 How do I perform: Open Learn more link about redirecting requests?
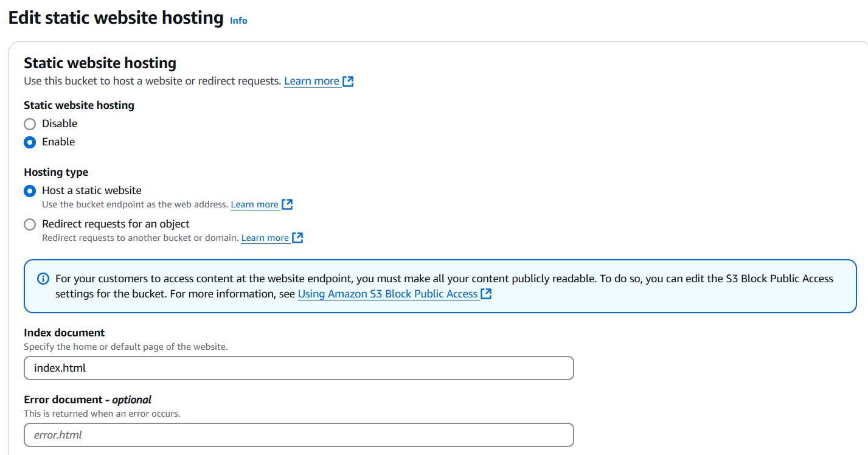pyautogui.click(x=265, y=238)
